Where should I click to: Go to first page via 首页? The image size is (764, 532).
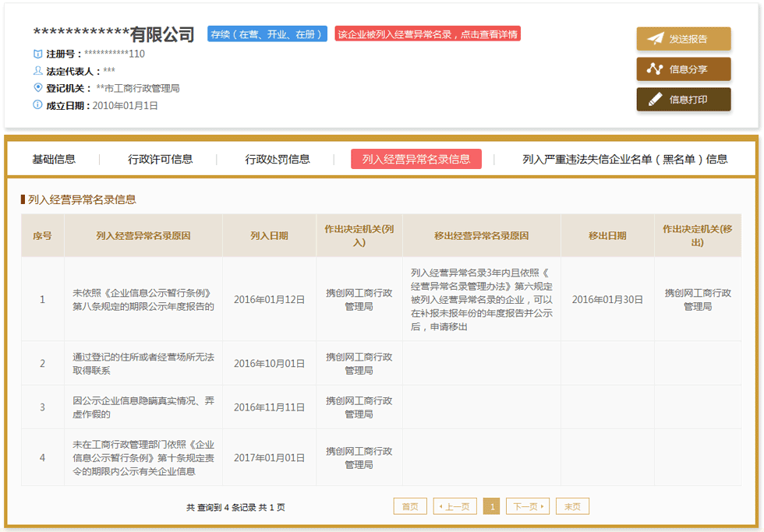[x=410, y=506]
